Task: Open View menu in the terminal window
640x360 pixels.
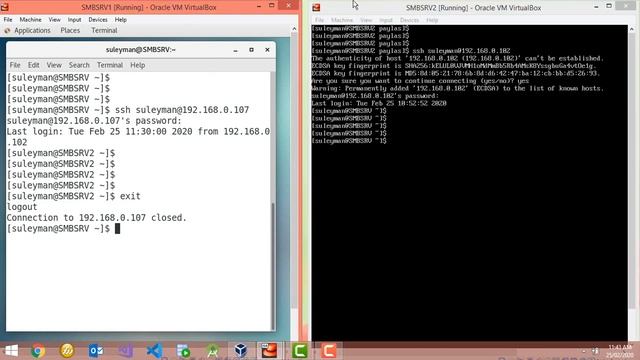Action: (54, 65)
